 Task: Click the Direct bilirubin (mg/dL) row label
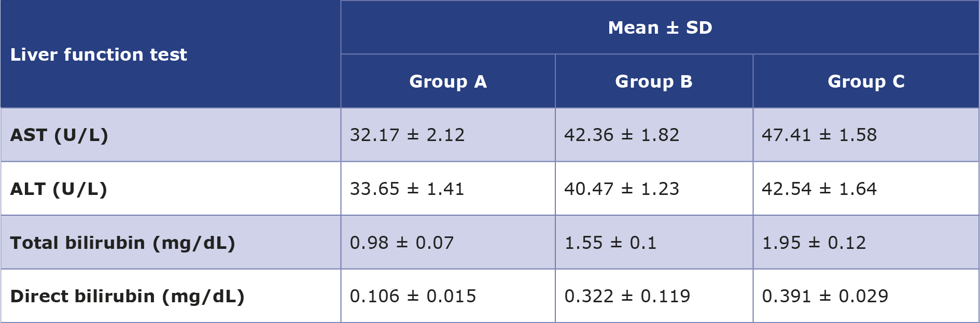point(127,296)
